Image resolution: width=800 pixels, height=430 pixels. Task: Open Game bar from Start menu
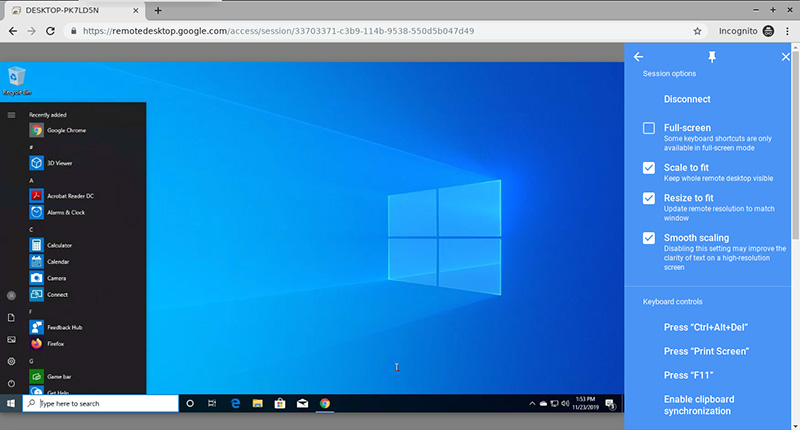pyautogui.click(x=51, y=376)
